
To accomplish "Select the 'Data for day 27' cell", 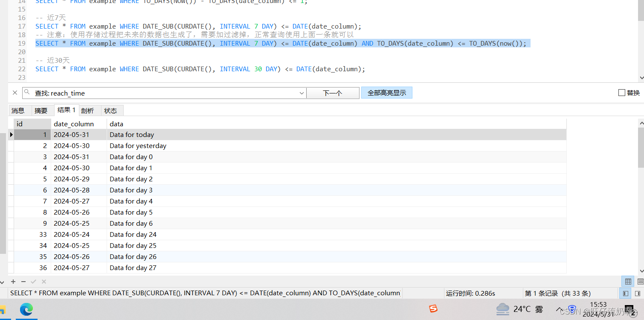I will (337, 268).
